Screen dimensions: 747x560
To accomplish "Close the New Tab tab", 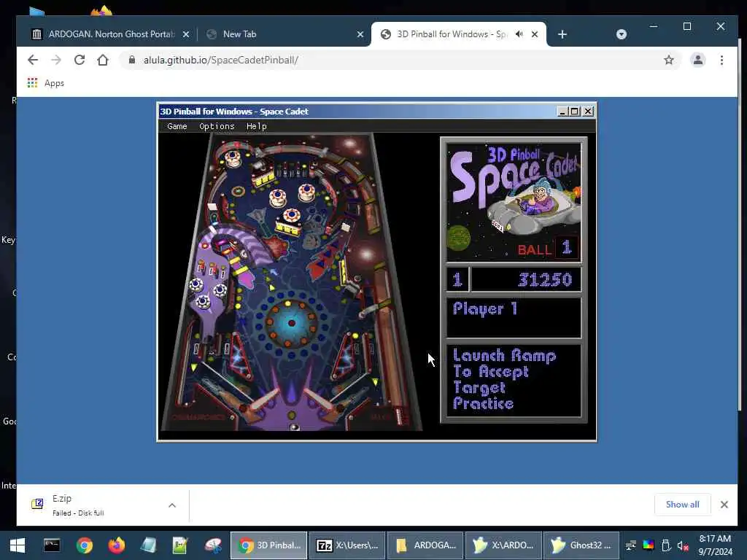I will point(360,34).
